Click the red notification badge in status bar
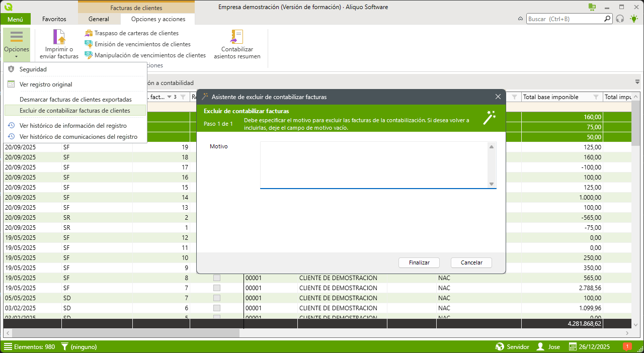Image resolution: width=644 pixels, height=353 pixels. pyautogui.click(x=627, y=346)
